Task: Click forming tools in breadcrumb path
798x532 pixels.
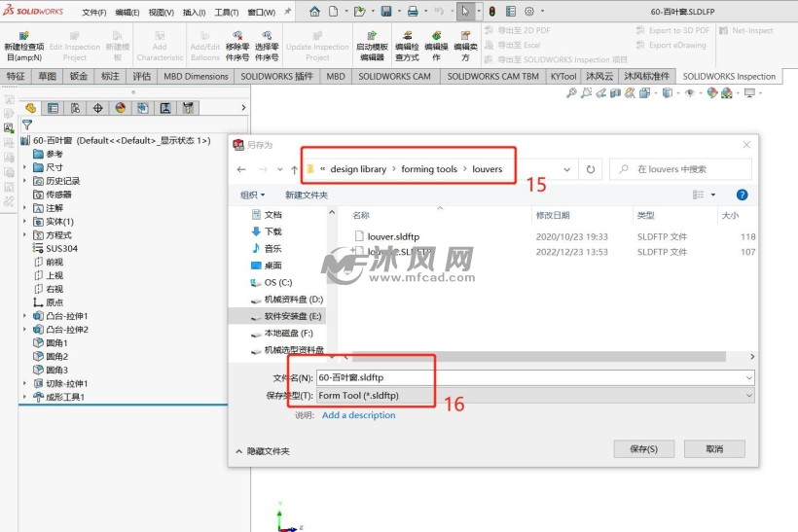Action: [429, 169]
